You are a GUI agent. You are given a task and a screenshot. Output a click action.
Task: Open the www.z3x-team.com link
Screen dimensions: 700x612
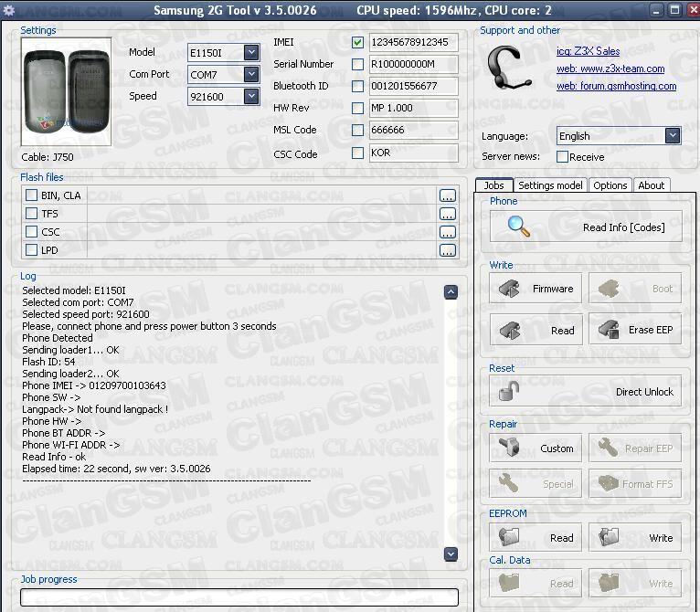(x=610, y=69)
